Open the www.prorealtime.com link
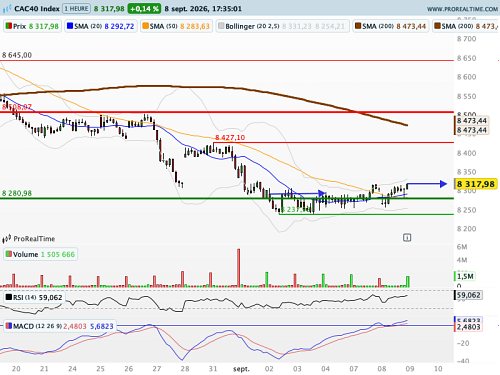 tap(462, 9)
